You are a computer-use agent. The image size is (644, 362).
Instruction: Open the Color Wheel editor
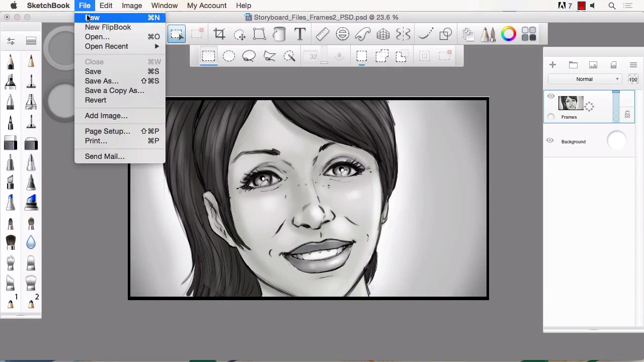509,34
